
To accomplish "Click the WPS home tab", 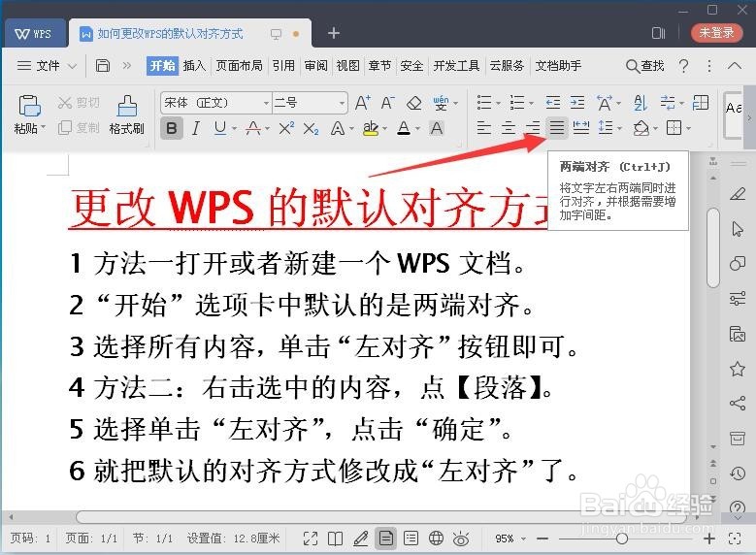I will point(34,33).
